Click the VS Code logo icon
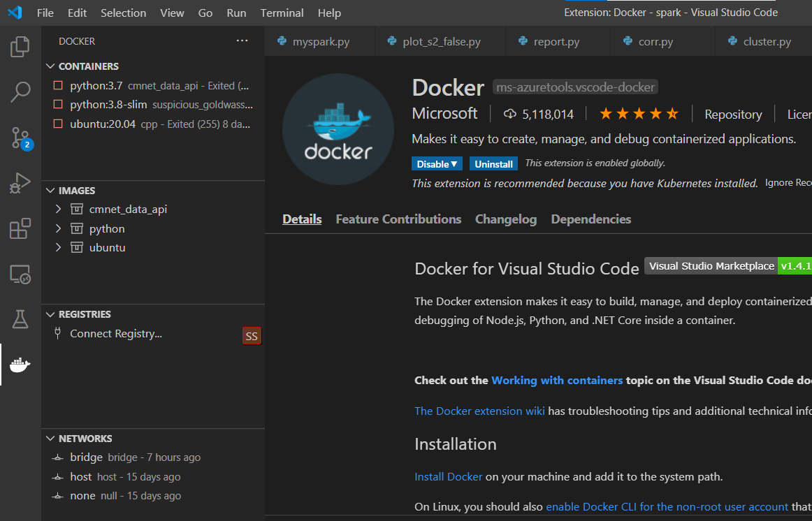Screen dimensions: 812x521 (x=15, y=13)
